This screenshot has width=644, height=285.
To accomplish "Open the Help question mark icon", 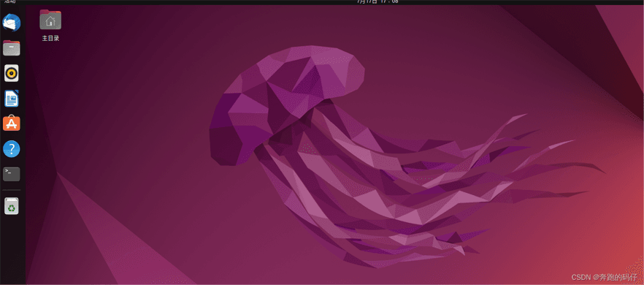I will [12, 149].
